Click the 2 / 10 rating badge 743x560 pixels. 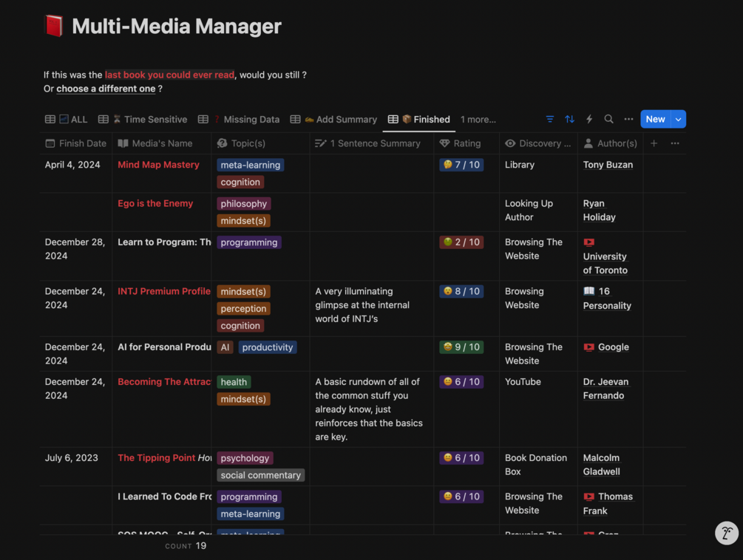pos(461,242)
